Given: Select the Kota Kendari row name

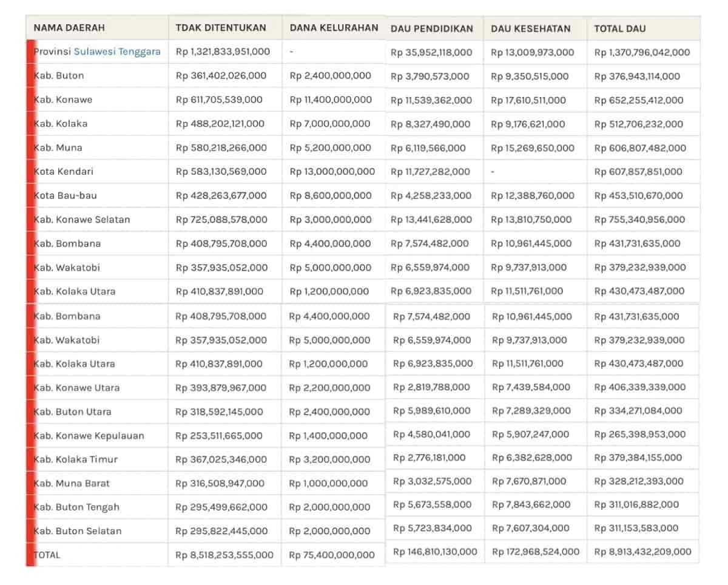Looking at the screenshot, I should point(64,172).
